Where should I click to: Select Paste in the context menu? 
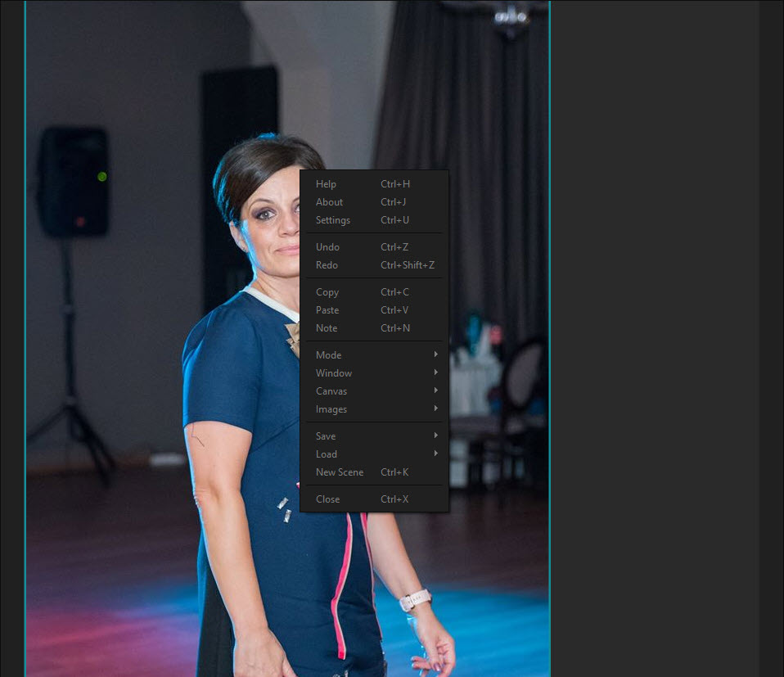pos(374,310)
